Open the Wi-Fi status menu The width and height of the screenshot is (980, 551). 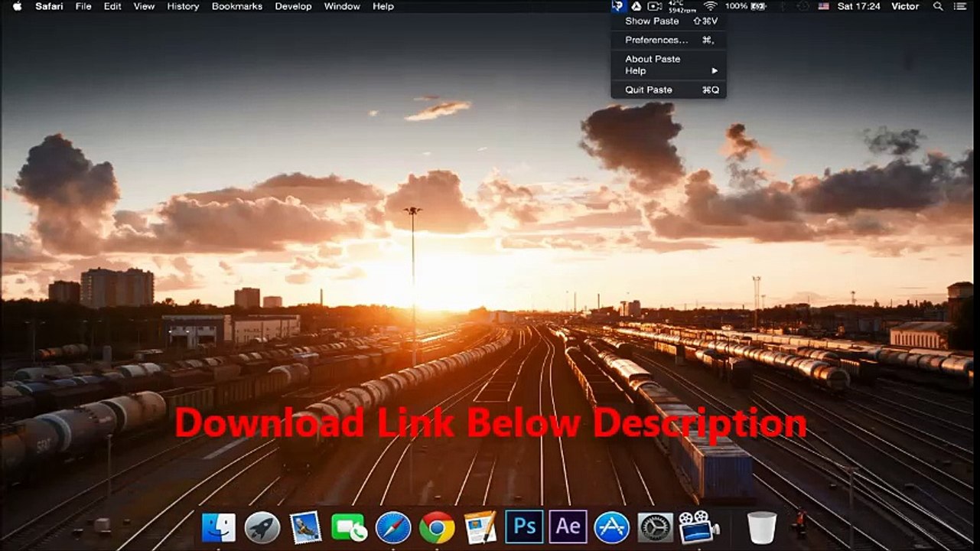(x=710, y=6)
